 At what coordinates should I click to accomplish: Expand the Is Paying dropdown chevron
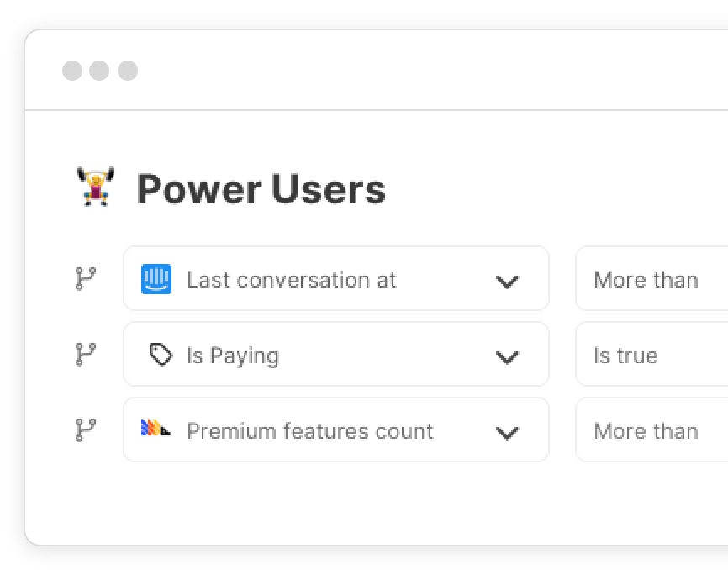pyautogui.click(x=507, y=356)
